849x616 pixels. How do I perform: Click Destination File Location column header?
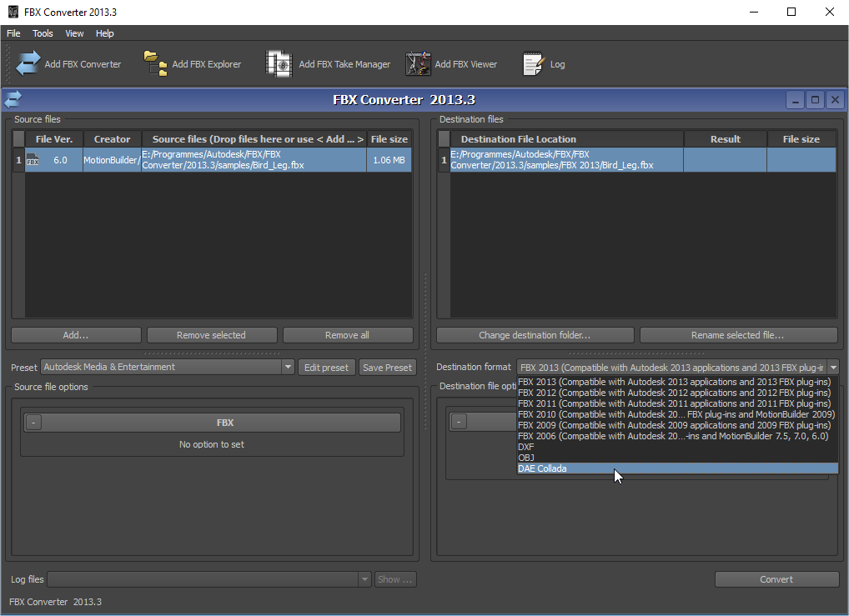point(567,139)
